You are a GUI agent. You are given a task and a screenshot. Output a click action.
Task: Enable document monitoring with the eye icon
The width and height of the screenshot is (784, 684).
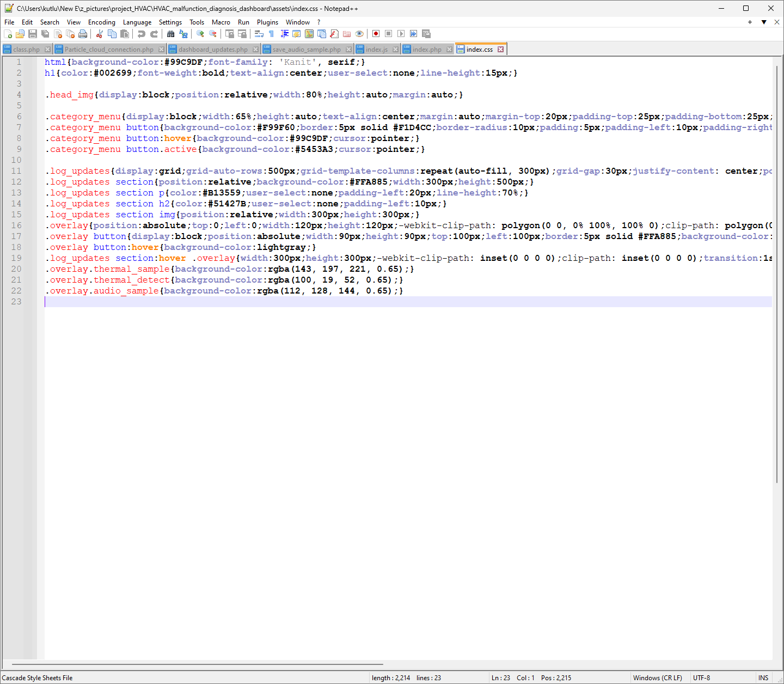click(359, 34)
